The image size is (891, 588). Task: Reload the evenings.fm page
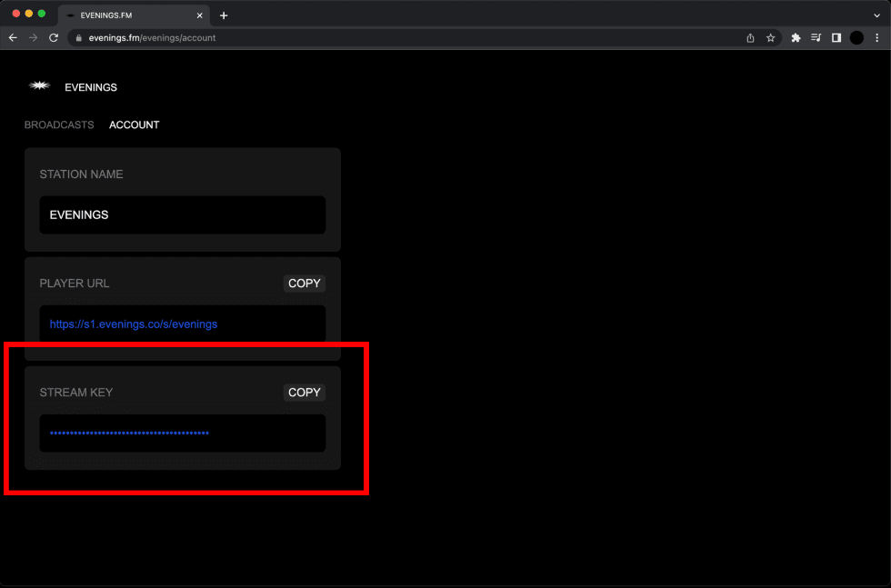coord(54,38)
